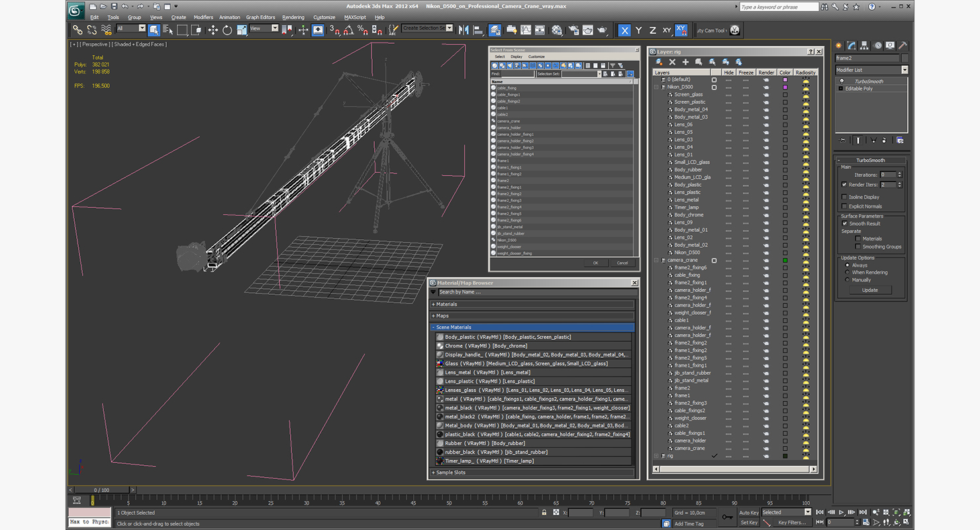Click OK in Select From Scene dialog

(x=595, y=263)
